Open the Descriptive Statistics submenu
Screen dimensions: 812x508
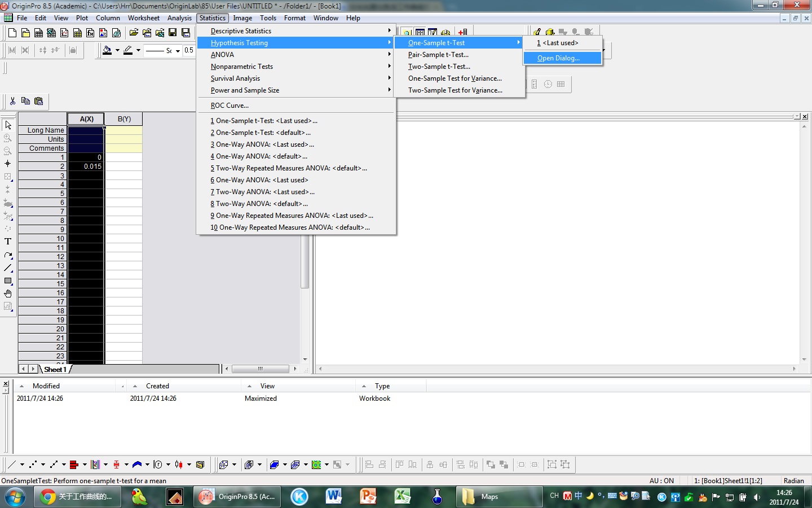click(x=296, y=31)
